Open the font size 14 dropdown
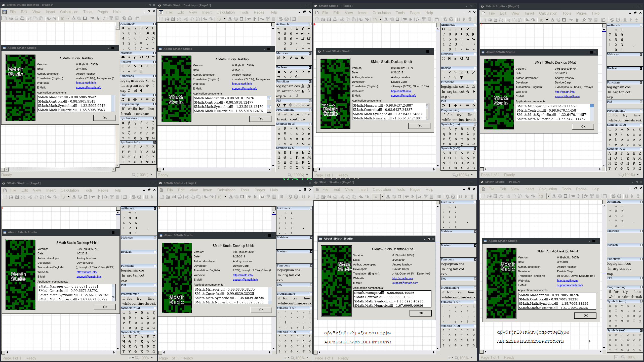This screenshot has height=362, width=644. [382, 197]
